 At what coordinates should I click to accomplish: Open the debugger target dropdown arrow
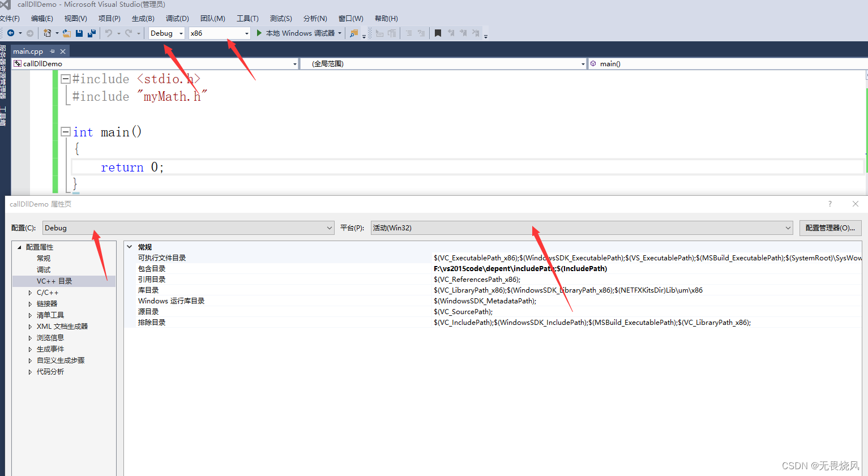pos(340,33)
